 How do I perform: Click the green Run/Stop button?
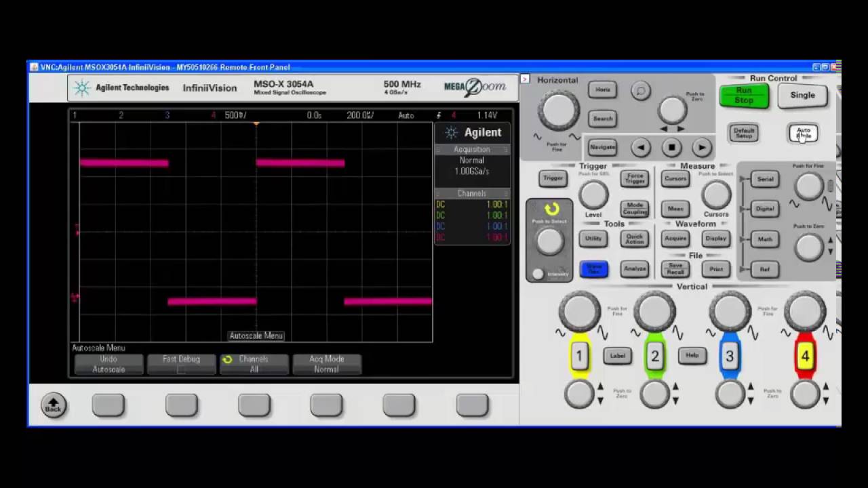[x=744, y=96]
